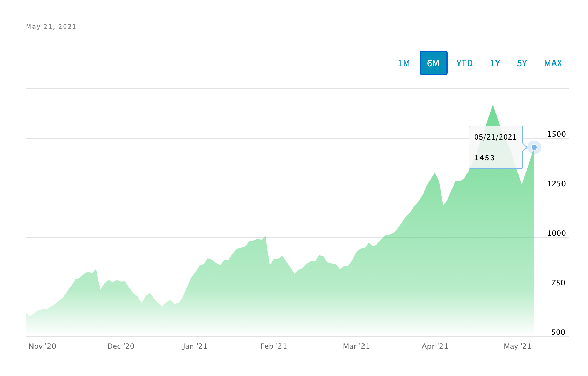Click the May 21, 2021 date label
The width and height of the screenshot is (588, 376).
pyautogui.click(x=51, y=27)
